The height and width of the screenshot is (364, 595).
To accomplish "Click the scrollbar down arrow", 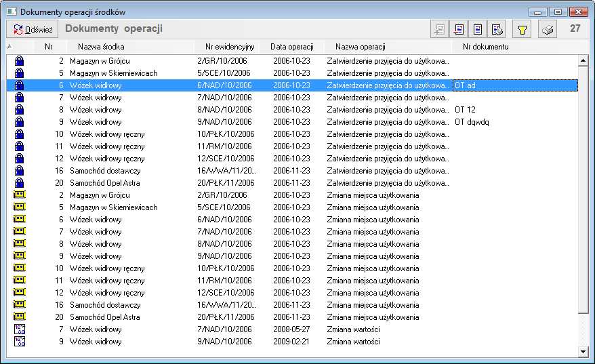I will (x=583, y=352).
